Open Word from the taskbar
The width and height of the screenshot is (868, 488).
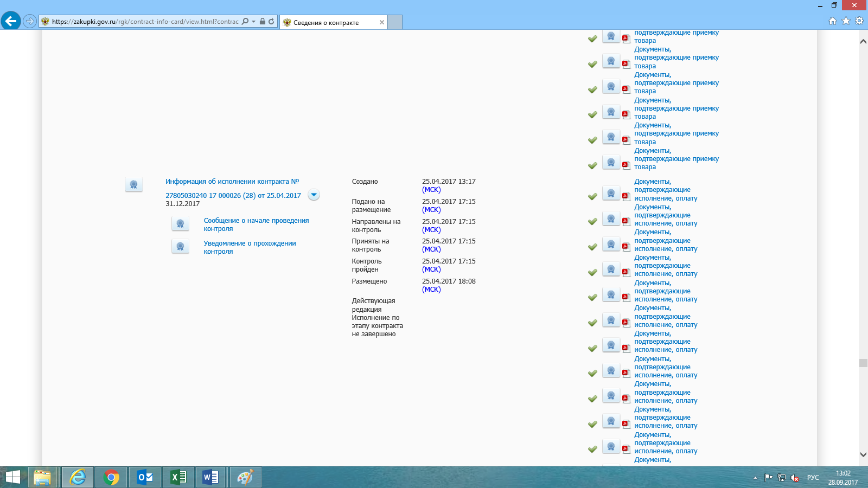[x=211, y=477]
